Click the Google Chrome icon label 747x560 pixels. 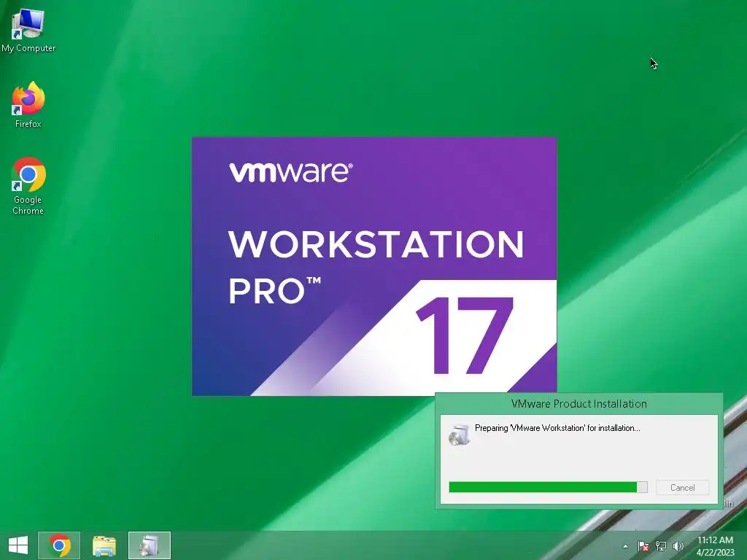(x=28, y=205)
